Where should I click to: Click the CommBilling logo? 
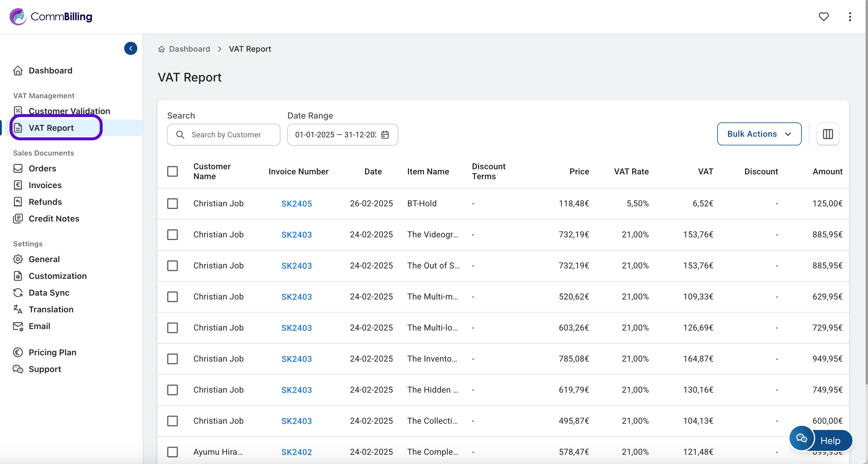click(51, 16)
